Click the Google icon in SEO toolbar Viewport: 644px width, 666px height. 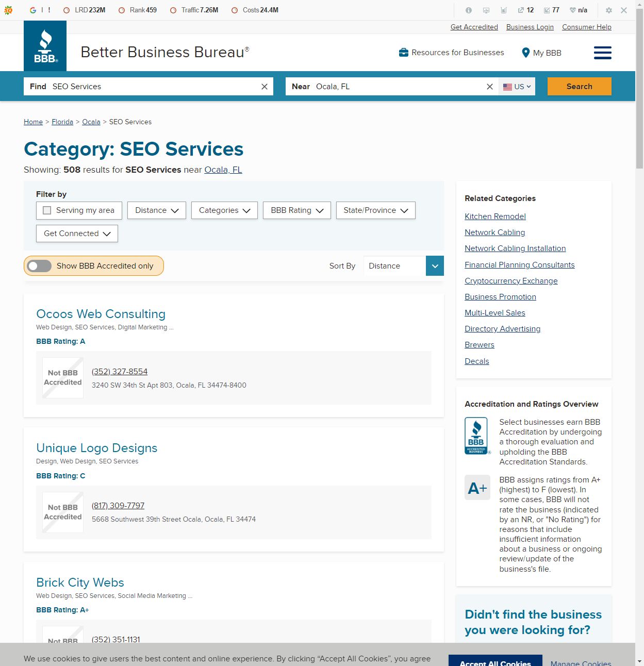33,10
